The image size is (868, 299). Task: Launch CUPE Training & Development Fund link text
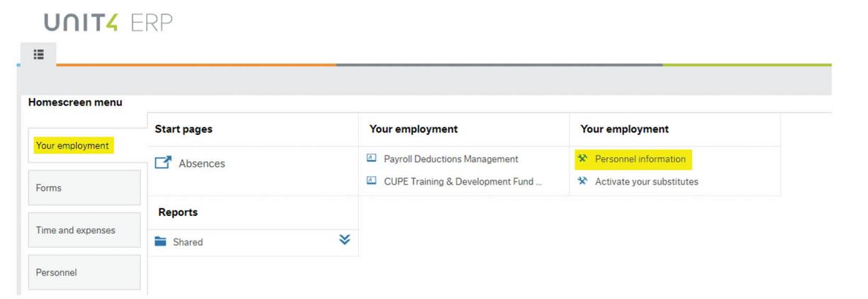click(x=462, y=181)
